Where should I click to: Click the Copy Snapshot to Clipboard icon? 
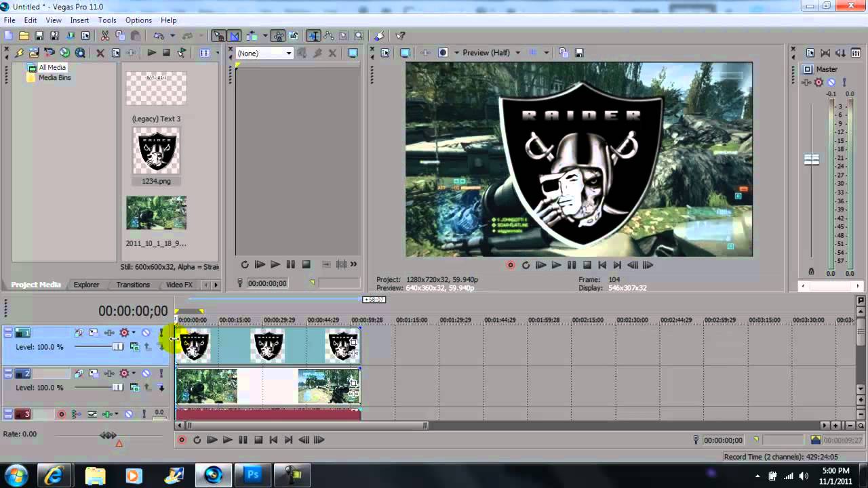[x=562, y=53]
